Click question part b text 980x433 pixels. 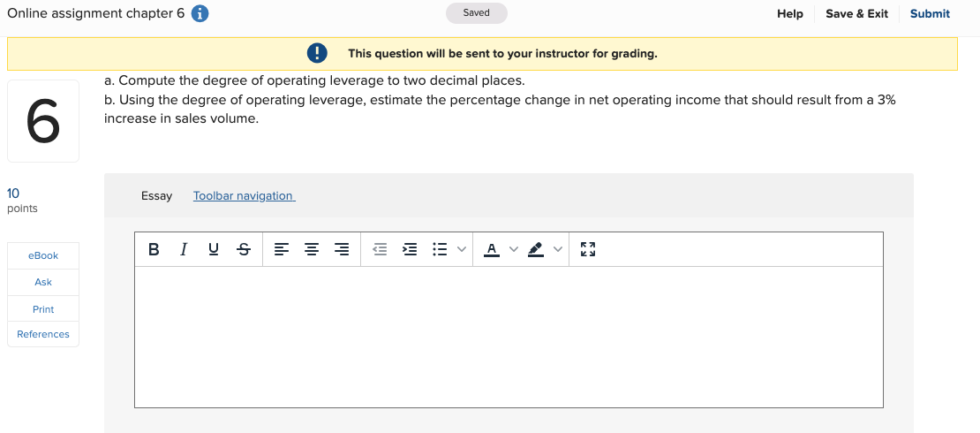point(500,109)
